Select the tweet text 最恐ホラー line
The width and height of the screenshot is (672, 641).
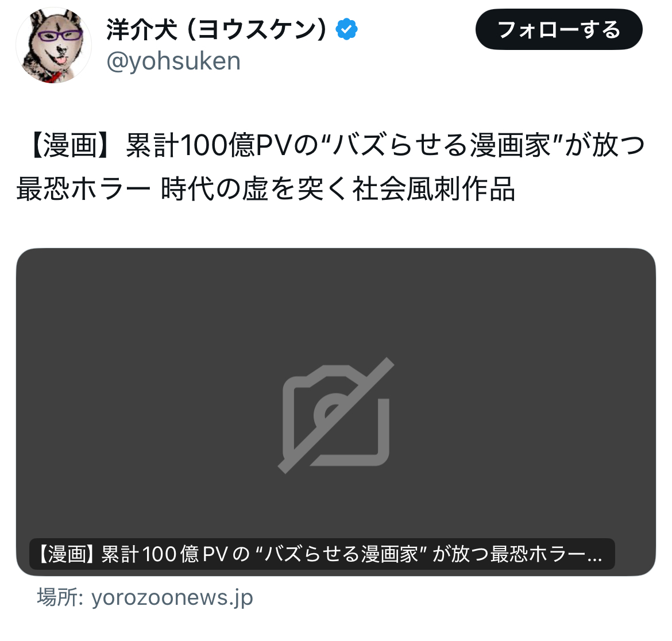click(266, 188)
